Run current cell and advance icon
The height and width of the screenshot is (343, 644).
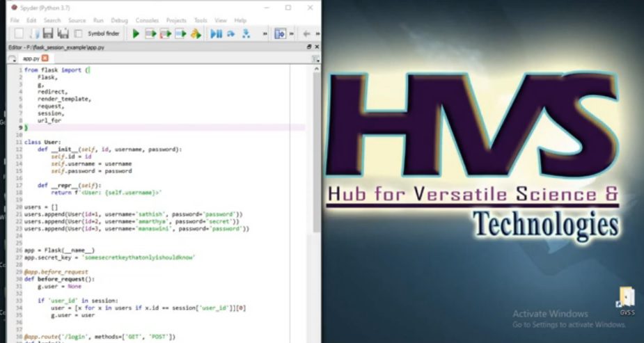[166, 33]
